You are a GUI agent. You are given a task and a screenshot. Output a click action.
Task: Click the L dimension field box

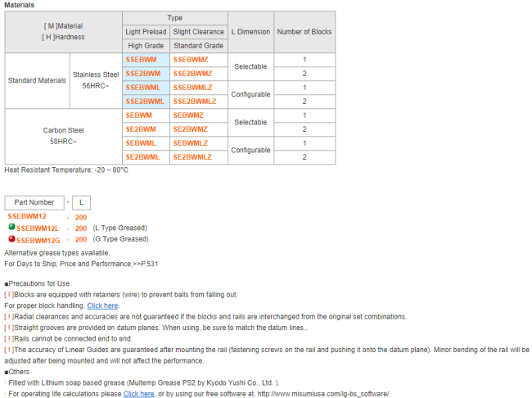click(x=80, y=202)
